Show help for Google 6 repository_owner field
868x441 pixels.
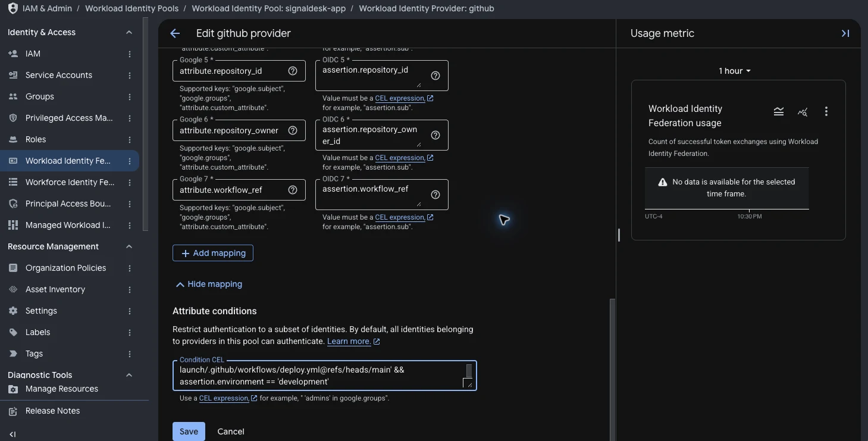[x=293, y=130]
